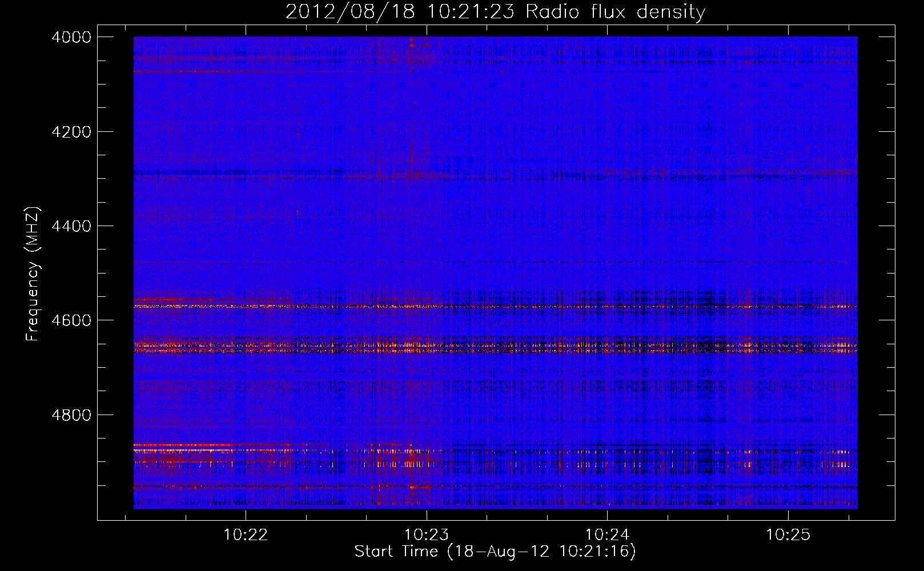Click the plot title '2012/08/18 10:21:23 Radio flux density'
This screenshot has width=924, height=571.
pyautogui.click(x=495, y=12)
